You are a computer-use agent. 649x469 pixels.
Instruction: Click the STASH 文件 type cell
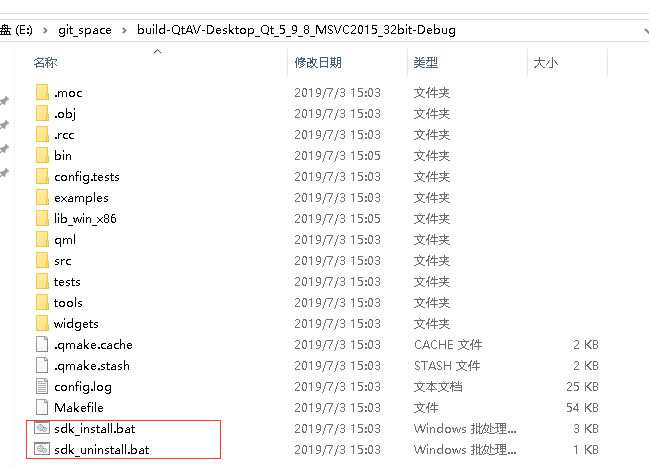pyautogui.click(x=447, y=366)
